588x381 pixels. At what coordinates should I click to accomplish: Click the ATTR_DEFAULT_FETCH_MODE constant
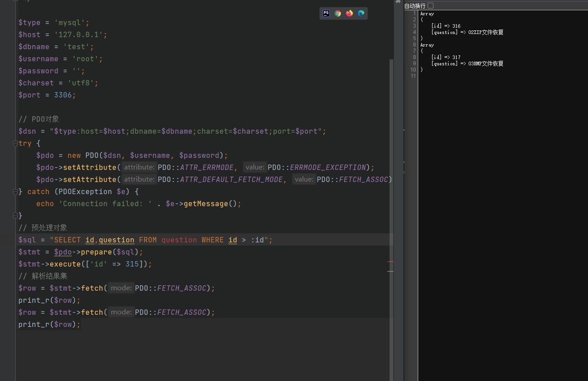(x=231, y=179)
